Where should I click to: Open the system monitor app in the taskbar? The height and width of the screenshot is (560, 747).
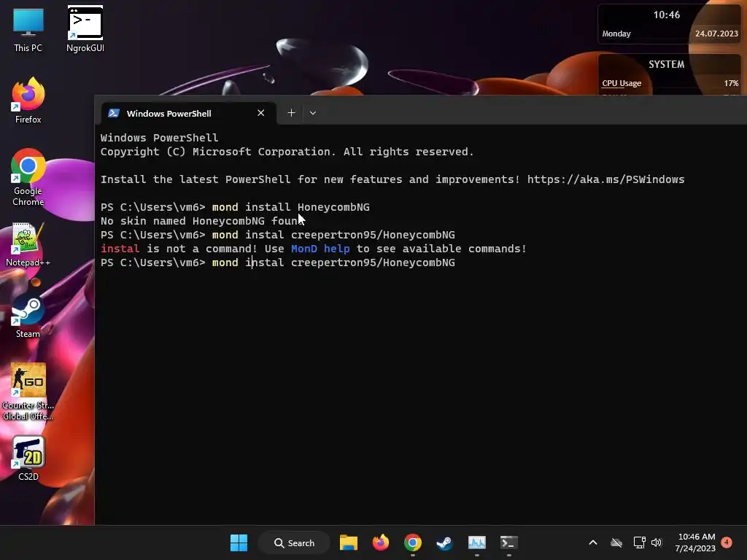(477, 542)
